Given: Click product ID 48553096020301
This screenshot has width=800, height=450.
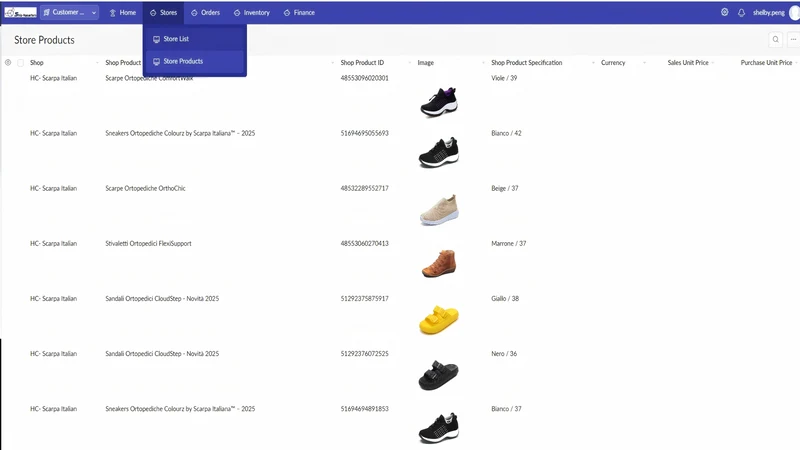Looking at the screenshot, I should [364, 78].
